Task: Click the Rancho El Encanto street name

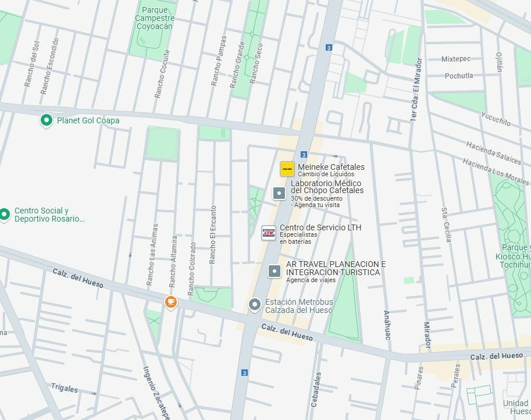Action: click(212, 235)
